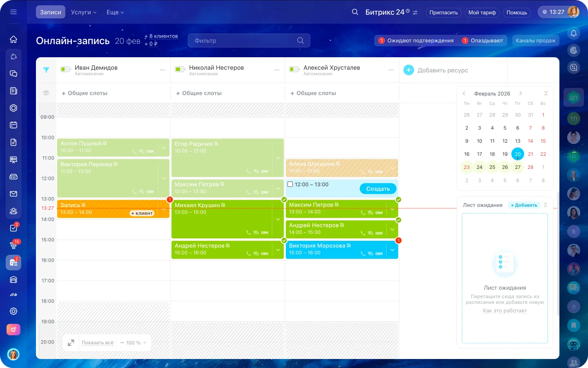Viewport: 588px width, 368px height.
Task: Click the notifications bell icon
Action: [x=574, y=33]
